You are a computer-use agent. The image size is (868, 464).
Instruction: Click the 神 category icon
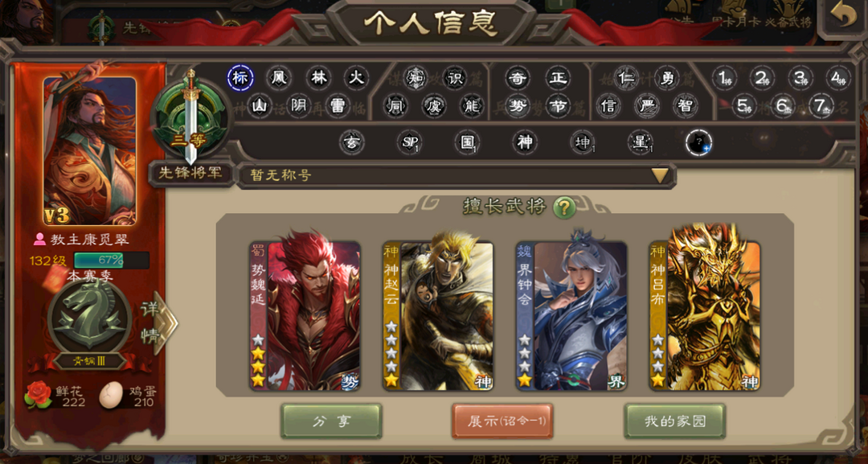click(x=525, y=143)
